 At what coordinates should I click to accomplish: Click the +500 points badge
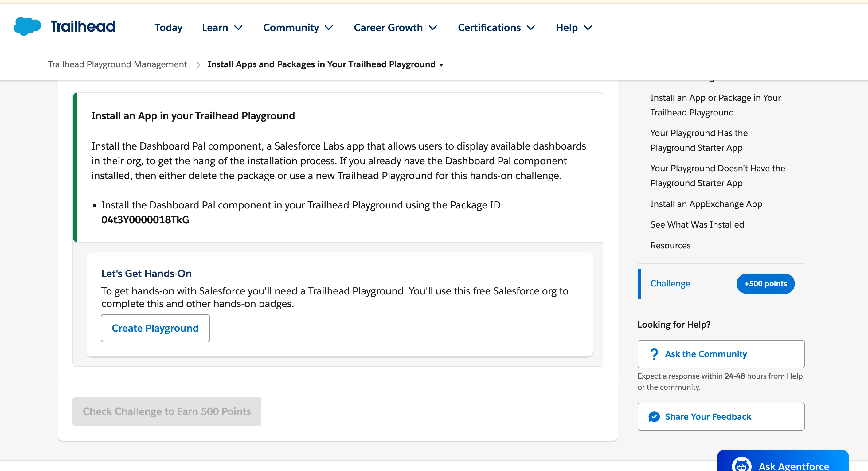pos(765,283)
